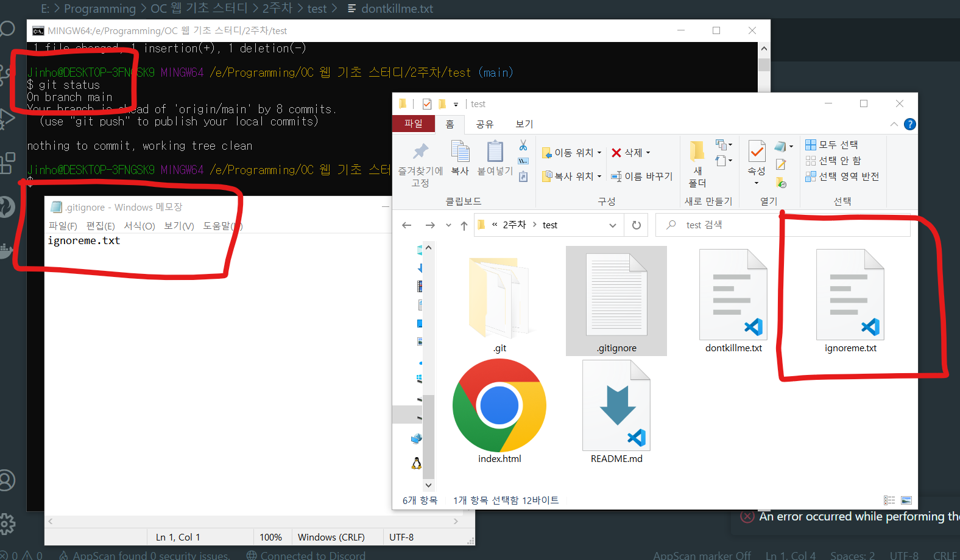960x560 pixels.
Task: Click Select all (모두 선택)
Action: [831, 145]
